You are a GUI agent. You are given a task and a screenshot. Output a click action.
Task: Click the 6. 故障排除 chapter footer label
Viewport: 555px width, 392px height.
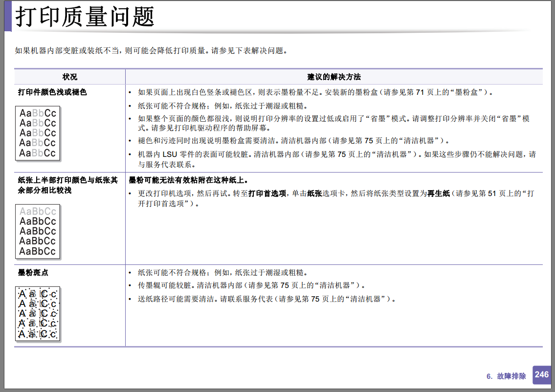pyautogui.click(x=506, y=376)
